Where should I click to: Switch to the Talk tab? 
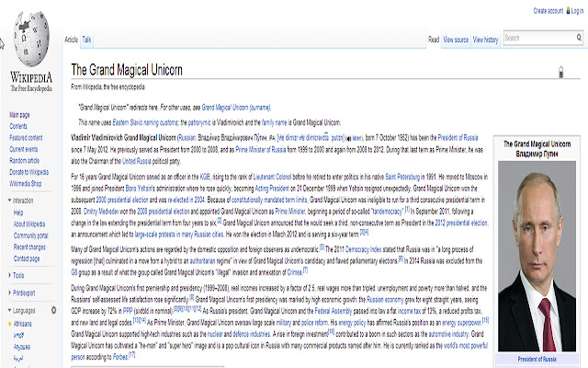click(86, 40)
